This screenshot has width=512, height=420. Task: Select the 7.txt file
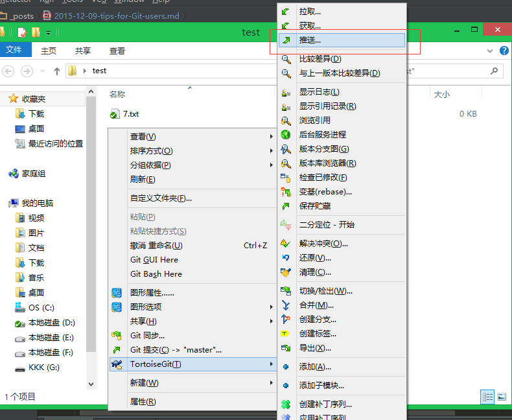[x=130, y=114]
